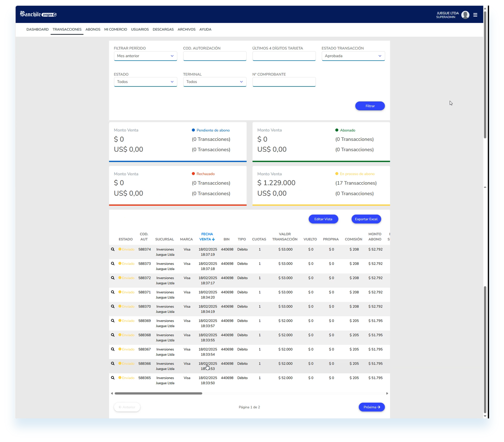The height and width of the screenshot is (442, 504).
Task: Open magnifier for transaction 588371
Action: click(113, 292)
